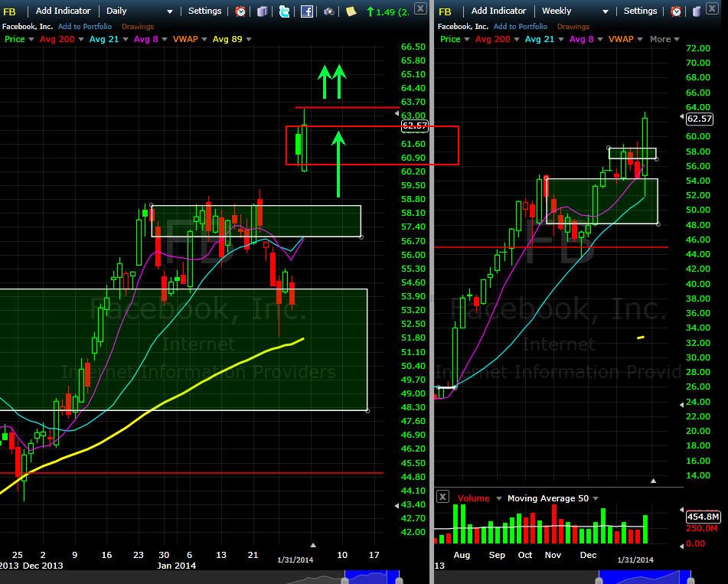Close the Weekly chart panel

point(711,8)
